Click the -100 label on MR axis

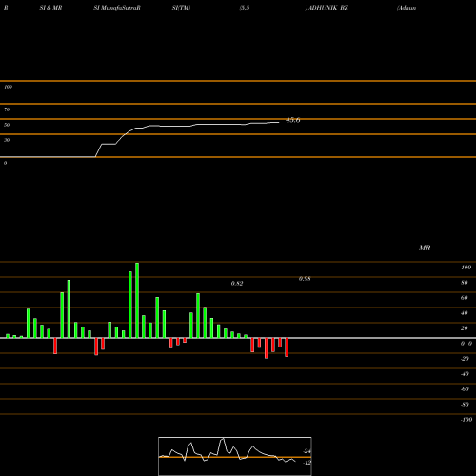coord(466,420)
